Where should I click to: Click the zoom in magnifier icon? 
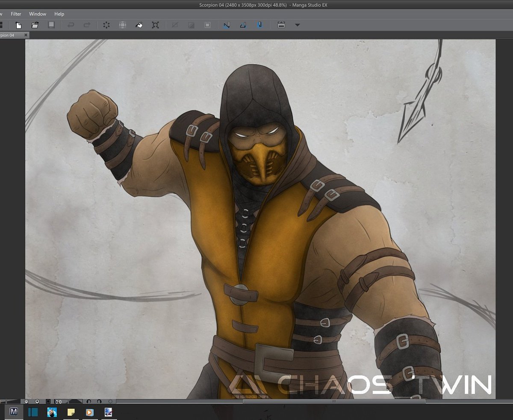(37, 402)
